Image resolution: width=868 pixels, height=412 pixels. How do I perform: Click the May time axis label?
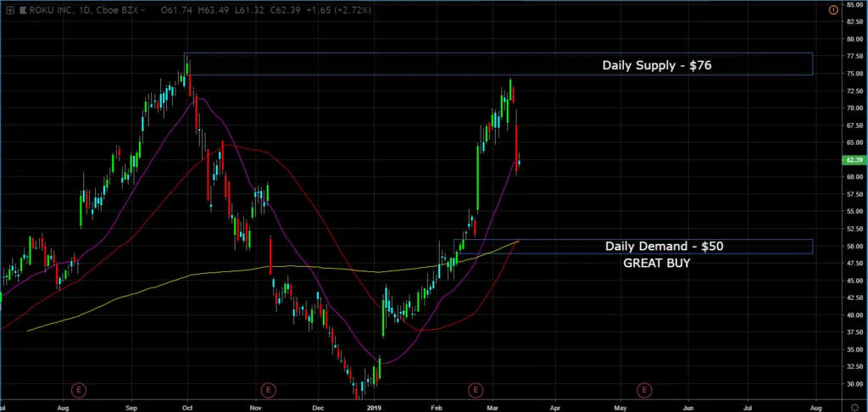tap(620, 407)
